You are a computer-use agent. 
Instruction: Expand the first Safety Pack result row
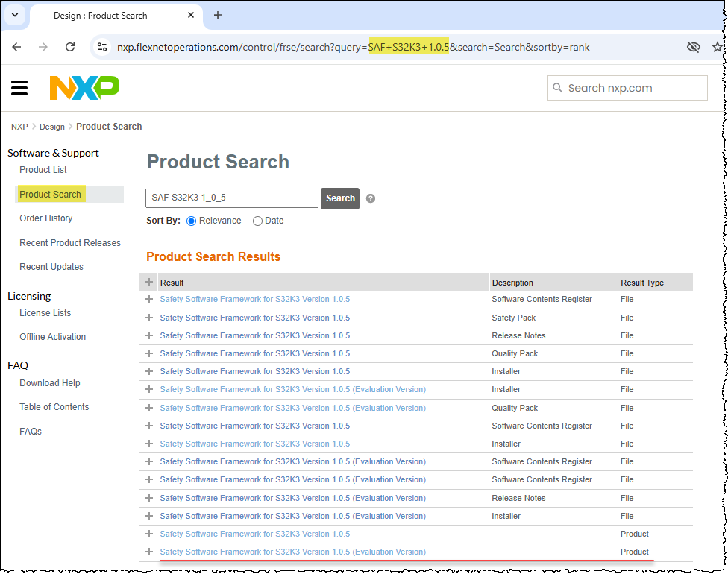(x=149, y=318)
